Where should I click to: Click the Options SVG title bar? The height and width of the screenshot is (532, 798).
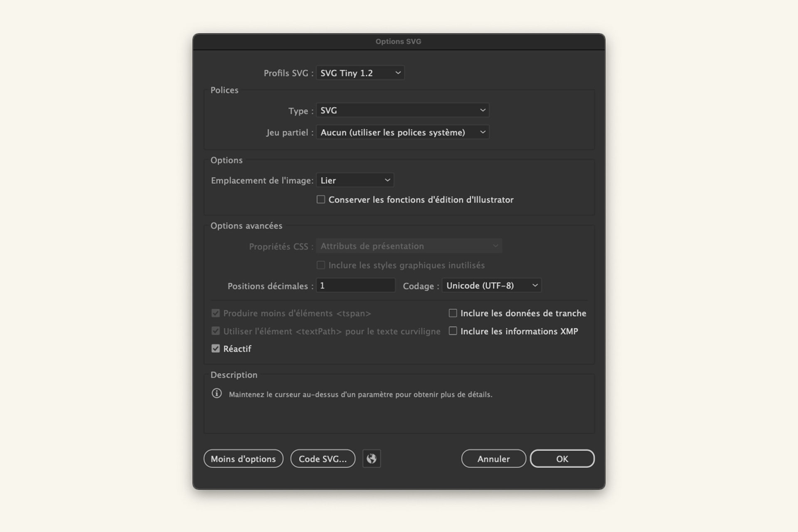click(399, 42)
